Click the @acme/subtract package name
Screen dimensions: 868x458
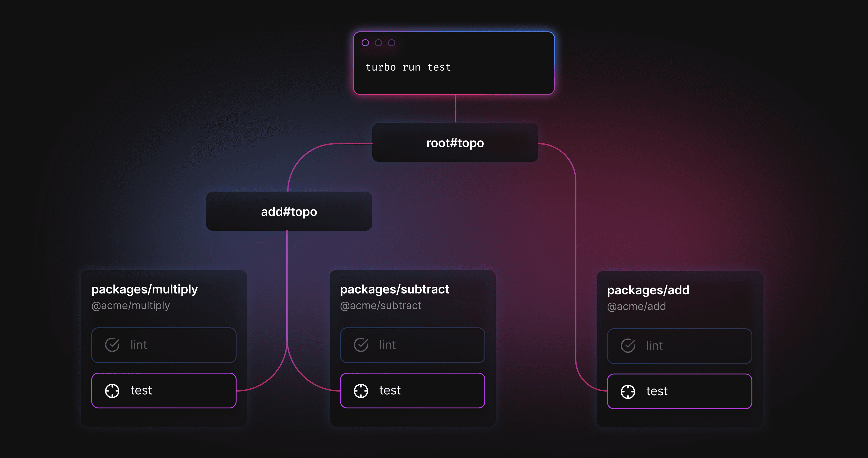[x=380, y=305]
